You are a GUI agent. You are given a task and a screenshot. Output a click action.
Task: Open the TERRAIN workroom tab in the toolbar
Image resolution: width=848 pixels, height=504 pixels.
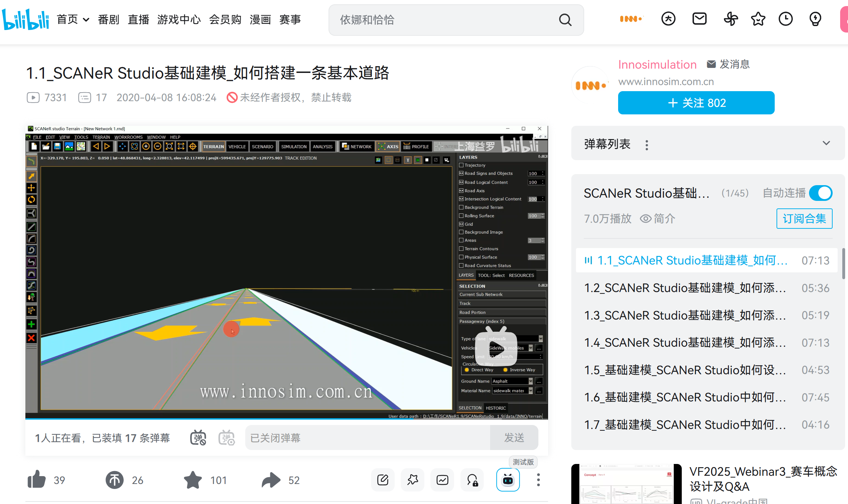pyautogui.click(x=213, y=146)
